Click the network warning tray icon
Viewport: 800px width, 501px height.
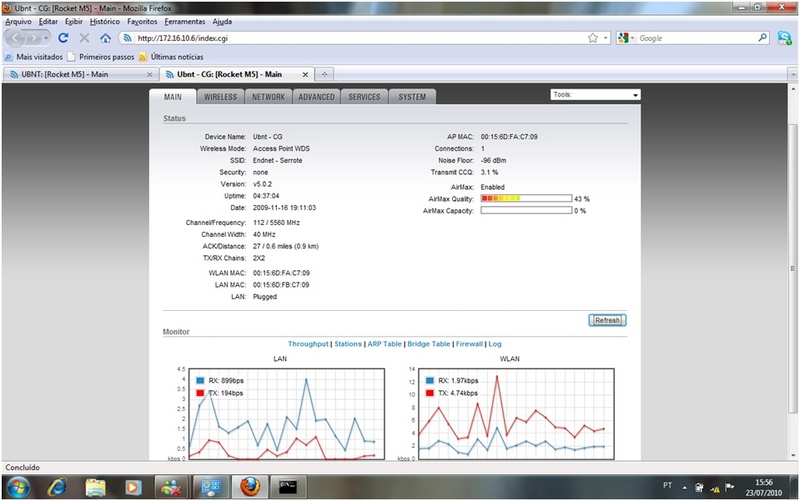pos(715,488)
